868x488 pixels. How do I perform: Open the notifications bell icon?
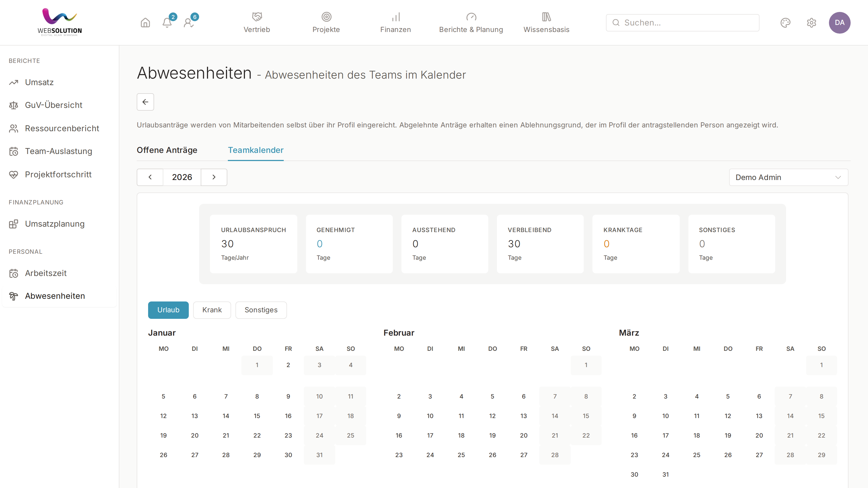click(x=167, y=23)
